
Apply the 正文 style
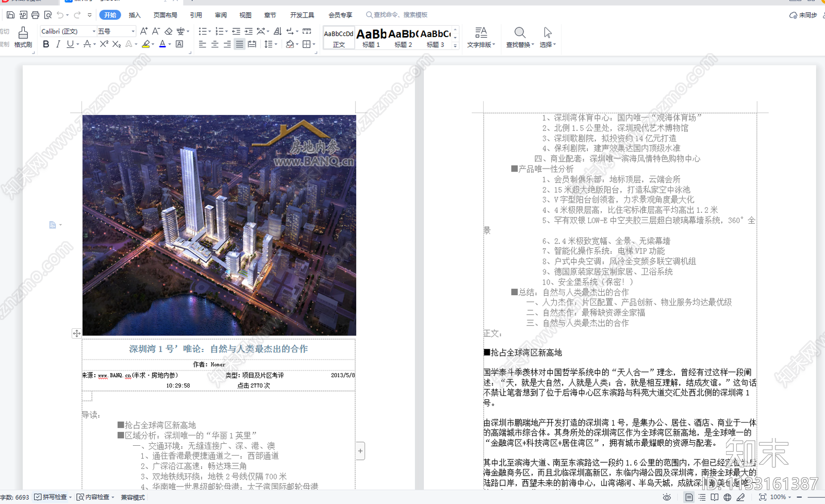(x=339, y=38)
